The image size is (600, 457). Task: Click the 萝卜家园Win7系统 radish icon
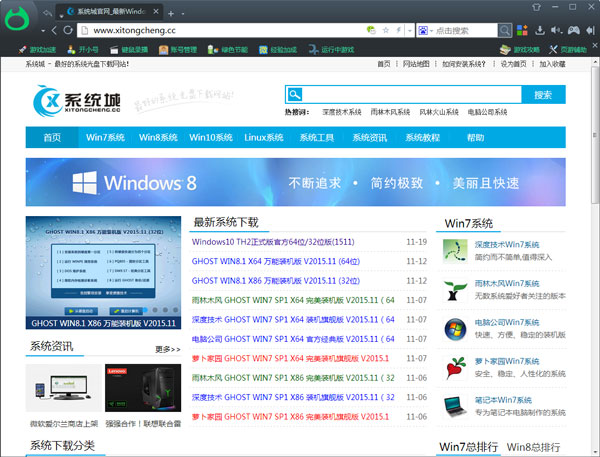pos(455,368)
